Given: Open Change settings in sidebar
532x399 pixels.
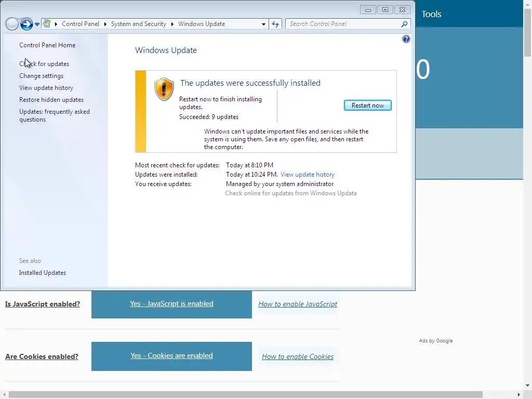Looking at the screenshot, I should [x=41, y=76].
